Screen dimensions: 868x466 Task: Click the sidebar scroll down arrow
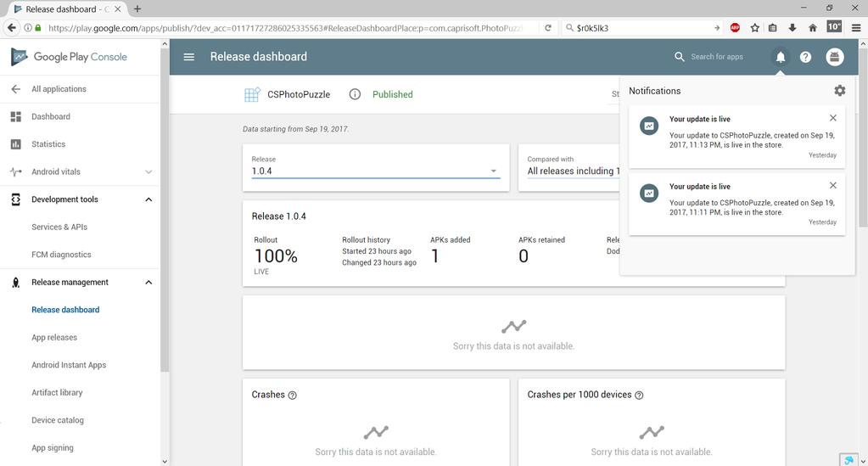click(x=165, y=460)
